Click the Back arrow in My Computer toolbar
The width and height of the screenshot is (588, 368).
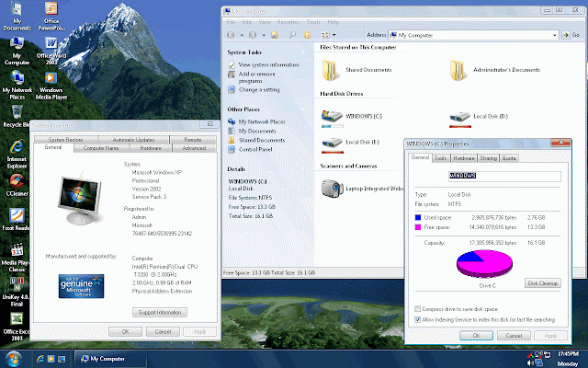(x=231, y=35)
